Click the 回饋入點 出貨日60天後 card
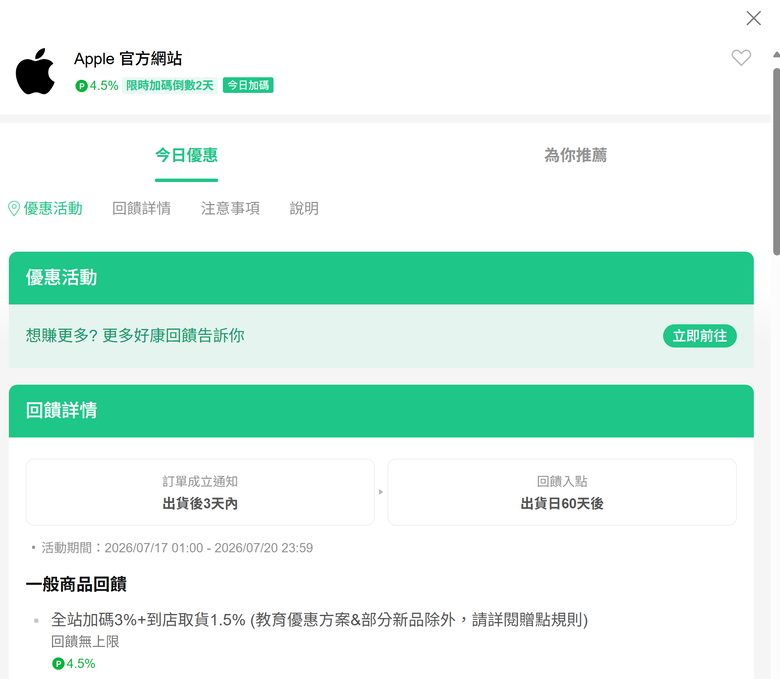The width and height of the screenshot is (780, 679). tap(562, 492)
